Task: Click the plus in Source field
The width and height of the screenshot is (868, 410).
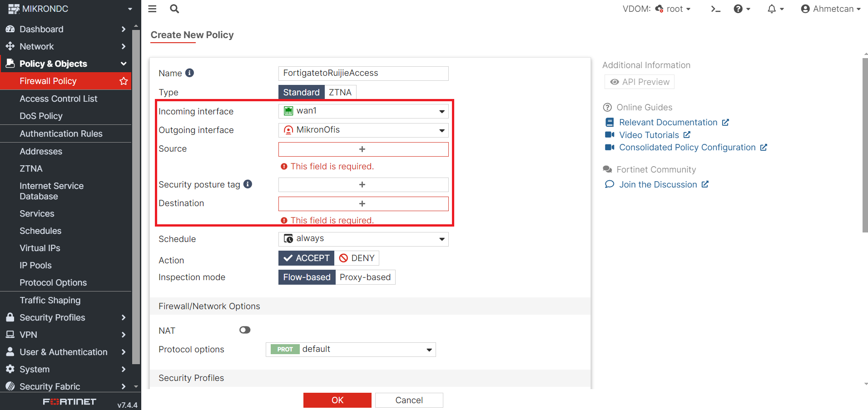Action: click(362, 149)
